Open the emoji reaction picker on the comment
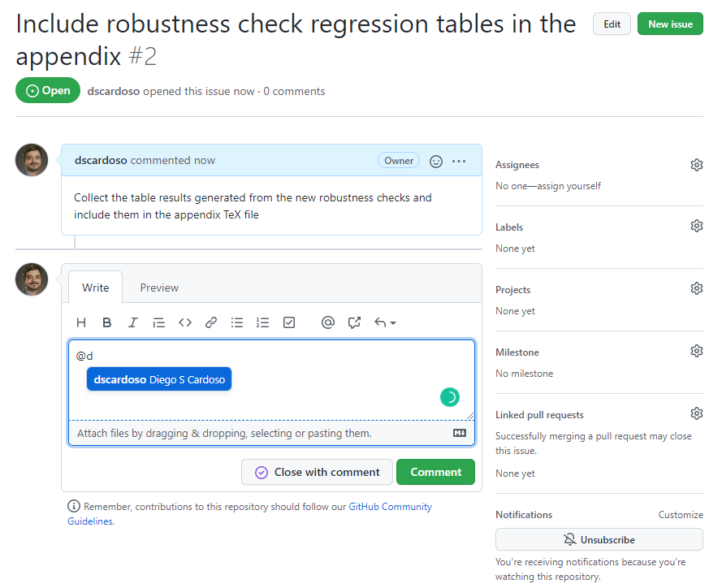 (x=436, y=161)
